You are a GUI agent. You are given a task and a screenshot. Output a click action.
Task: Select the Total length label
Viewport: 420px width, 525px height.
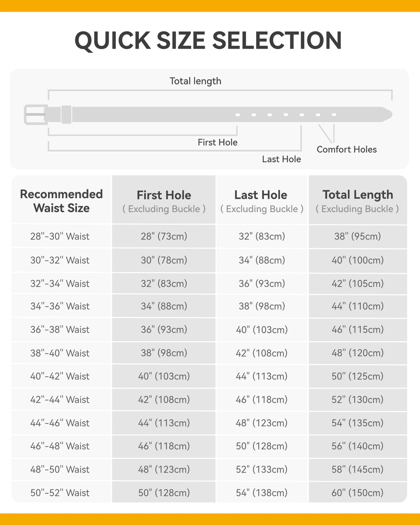pos(195,81)
